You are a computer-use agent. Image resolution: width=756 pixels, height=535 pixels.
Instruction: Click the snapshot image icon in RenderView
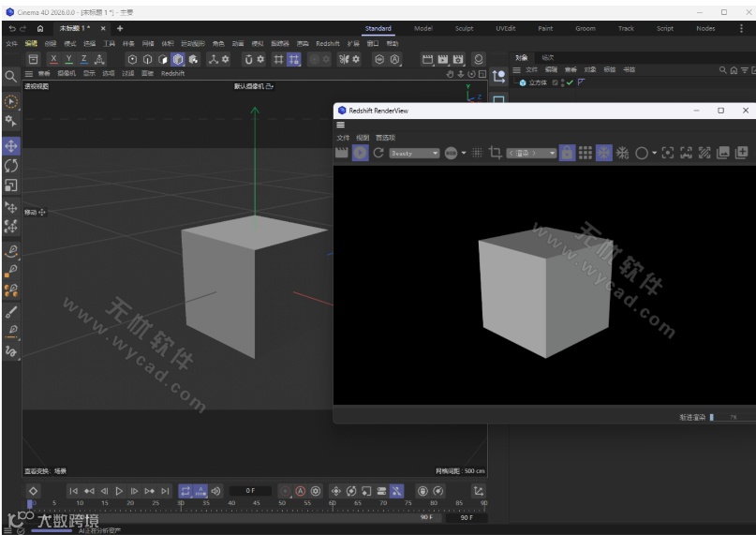tap(723, 153)
